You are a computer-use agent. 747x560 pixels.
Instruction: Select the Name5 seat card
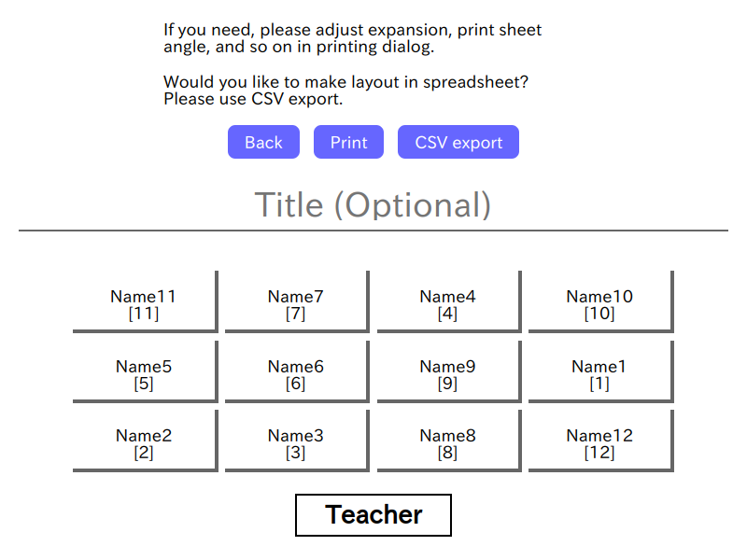pos(146,371)
